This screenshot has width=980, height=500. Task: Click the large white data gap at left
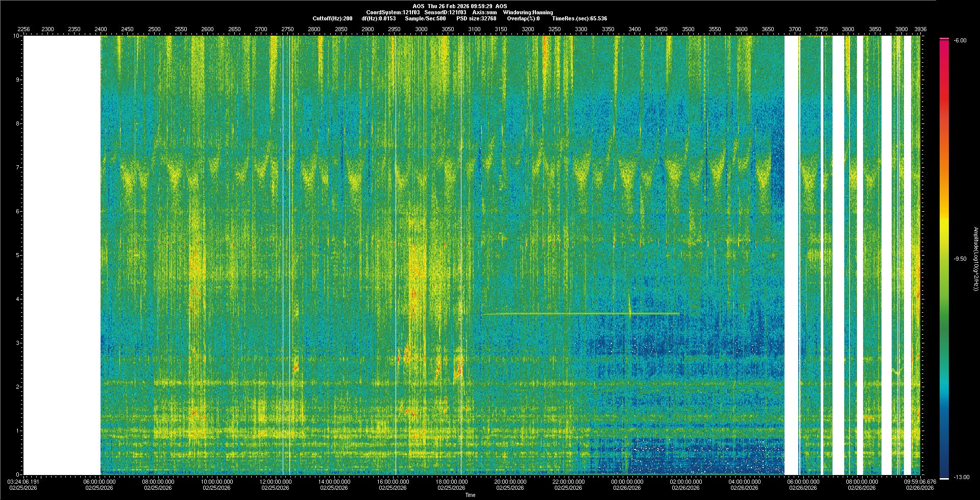click(x=61, y=255)
